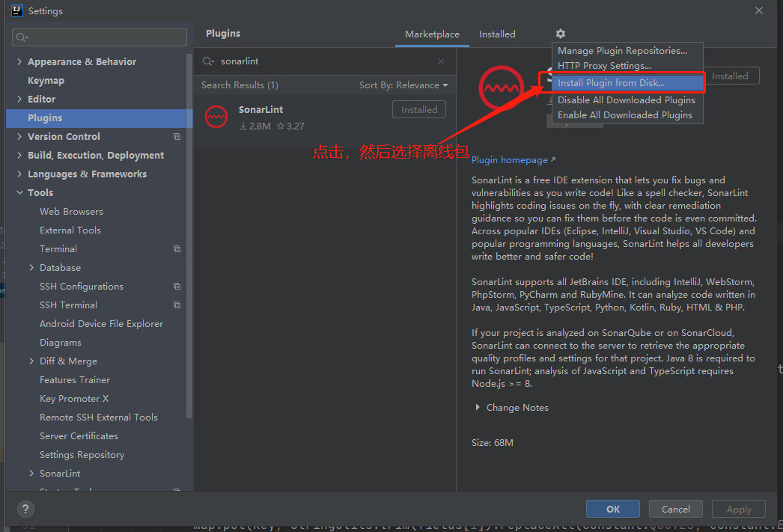783x532 pixels.
Task: Click Installed button in plugin details pane
Action: coord(731,76)
